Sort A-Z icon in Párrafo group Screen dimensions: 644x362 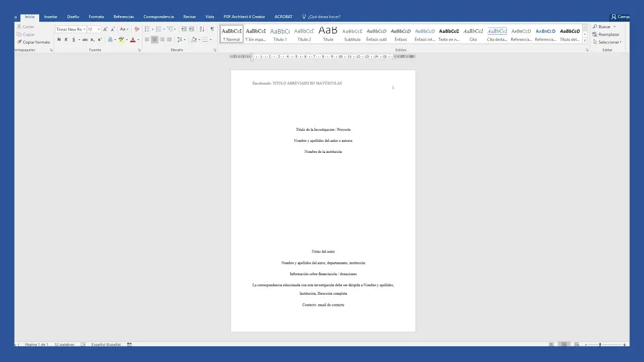click(x=202, y=29)
